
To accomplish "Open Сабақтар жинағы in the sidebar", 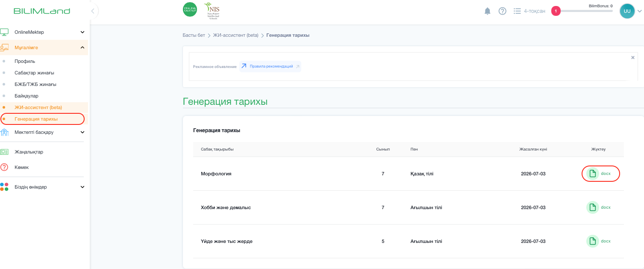I will tap(34, 73).
